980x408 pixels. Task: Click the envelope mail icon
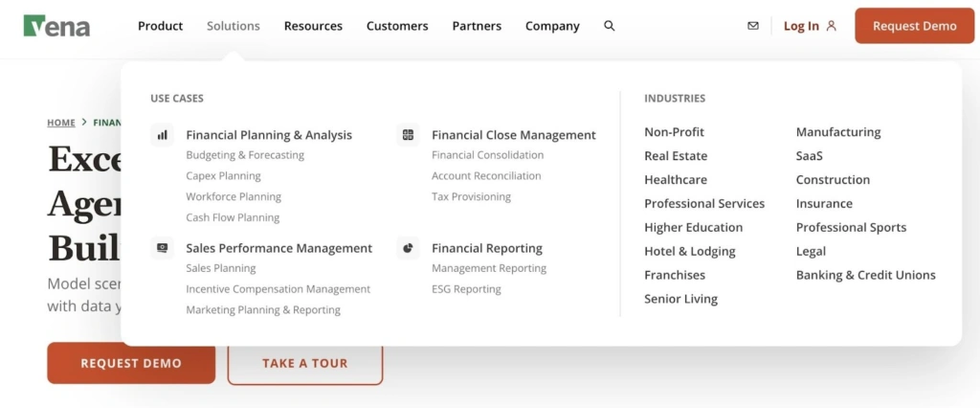pyautogui.click(x=753, y=26)
